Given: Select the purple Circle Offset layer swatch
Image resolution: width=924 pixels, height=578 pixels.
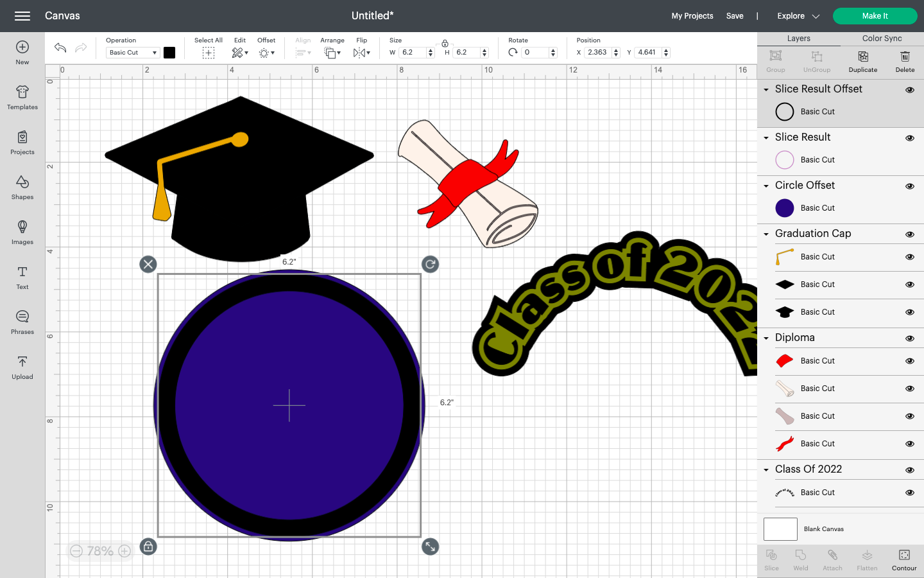Looking at the screenshot, I should pyautogui.click(x=785, y=208).
